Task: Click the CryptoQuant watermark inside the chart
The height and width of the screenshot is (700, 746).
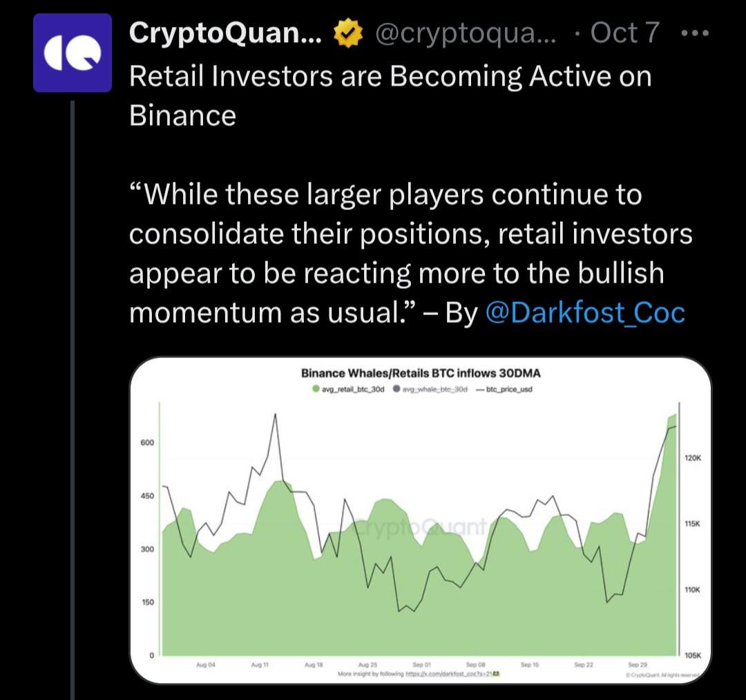Action: pos(421,528)
